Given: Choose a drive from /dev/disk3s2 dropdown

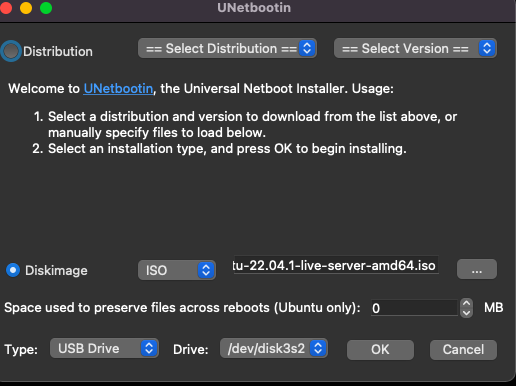Looking at the screenshot, I should 274,348.
